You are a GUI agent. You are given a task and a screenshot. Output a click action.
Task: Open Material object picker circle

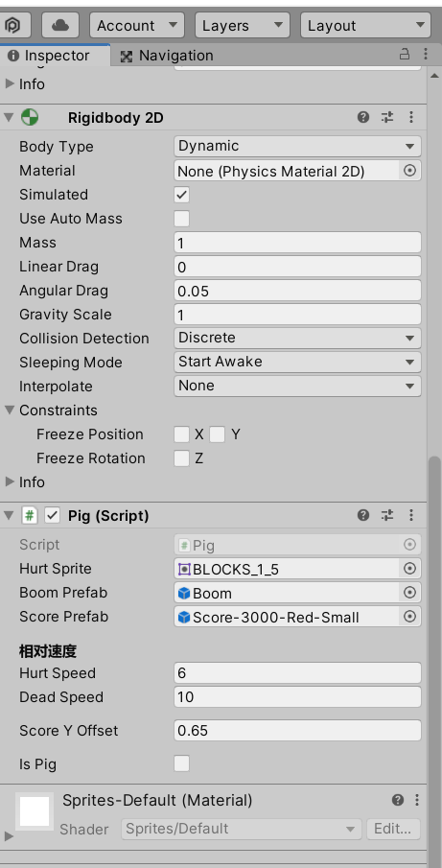click(409, 171)
